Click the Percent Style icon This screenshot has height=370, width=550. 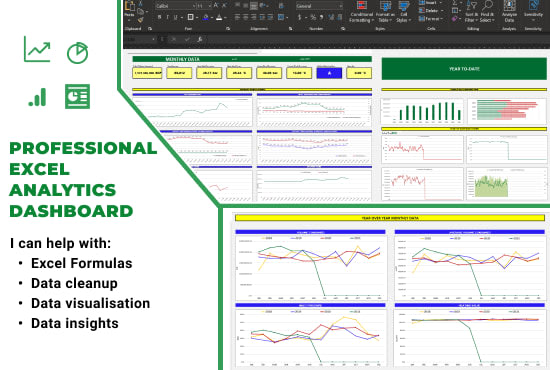(313, 17)
